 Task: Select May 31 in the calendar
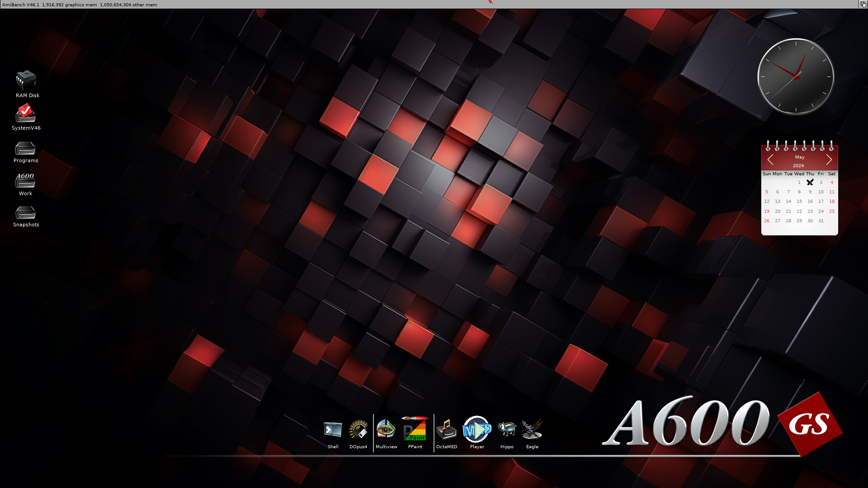821,221
